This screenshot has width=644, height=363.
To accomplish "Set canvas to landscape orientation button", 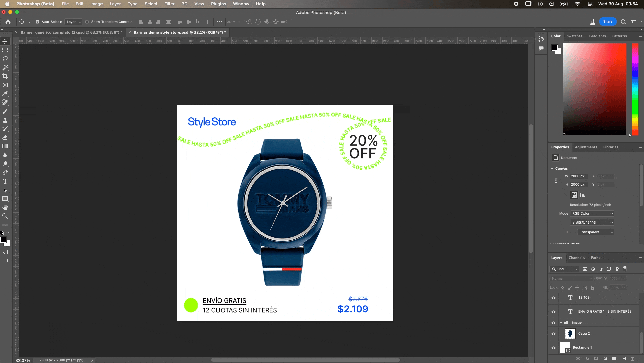I will click(583, 195).
